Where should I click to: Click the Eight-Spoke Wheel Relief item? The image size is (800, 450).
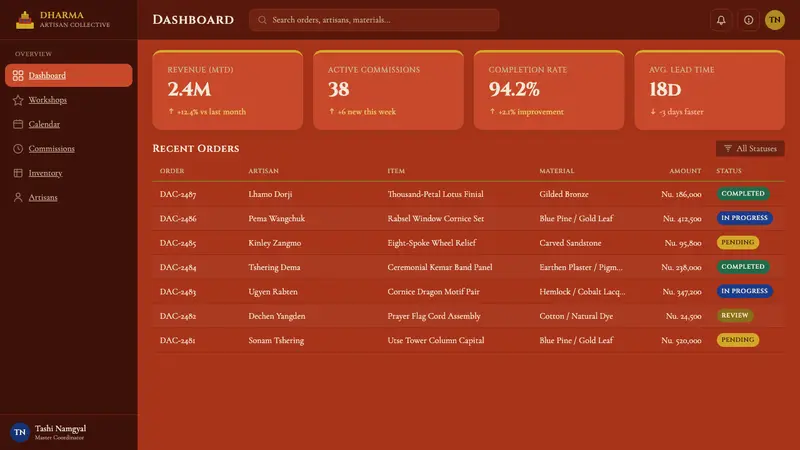point(432,243)
